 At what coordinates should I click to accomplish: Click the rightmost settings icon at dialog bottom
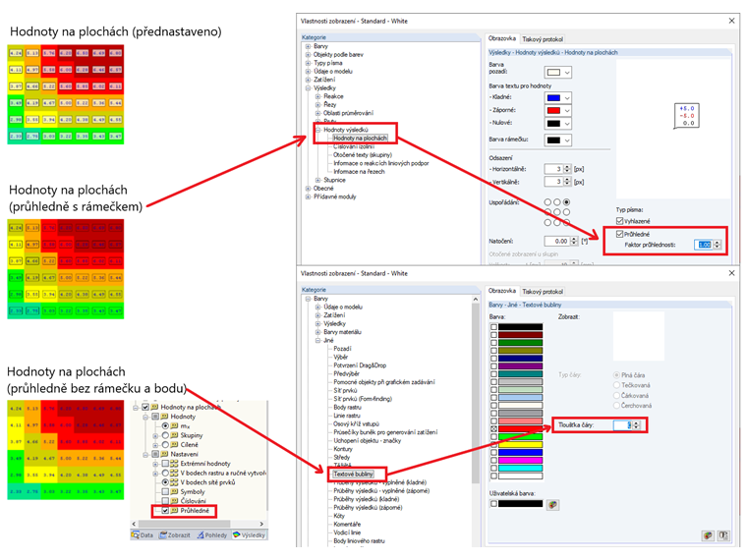(723, 535)
